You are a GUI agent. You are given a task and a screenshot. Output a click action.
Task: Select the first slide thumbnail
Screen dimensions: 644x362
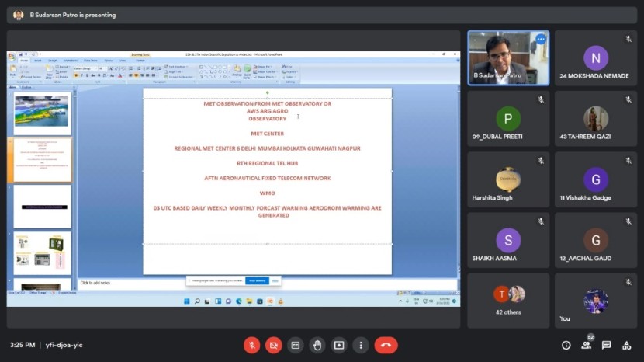tap(42, 111)
